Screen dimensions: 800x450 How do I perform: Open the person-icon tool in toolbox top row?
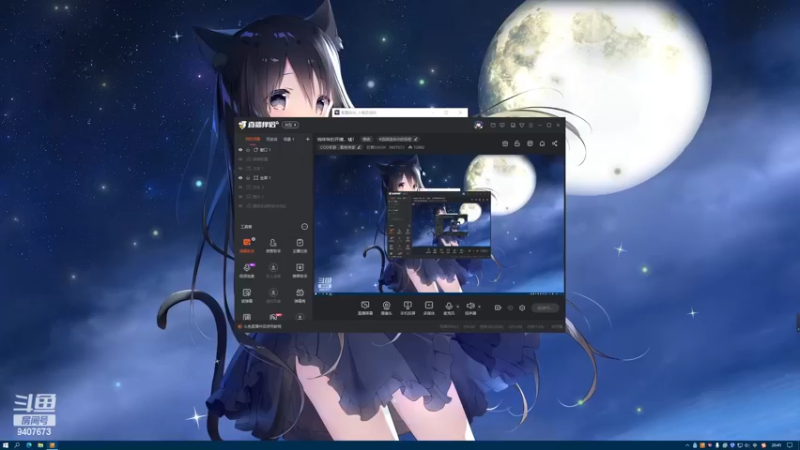pyautogui.click(x=273, y=245)
